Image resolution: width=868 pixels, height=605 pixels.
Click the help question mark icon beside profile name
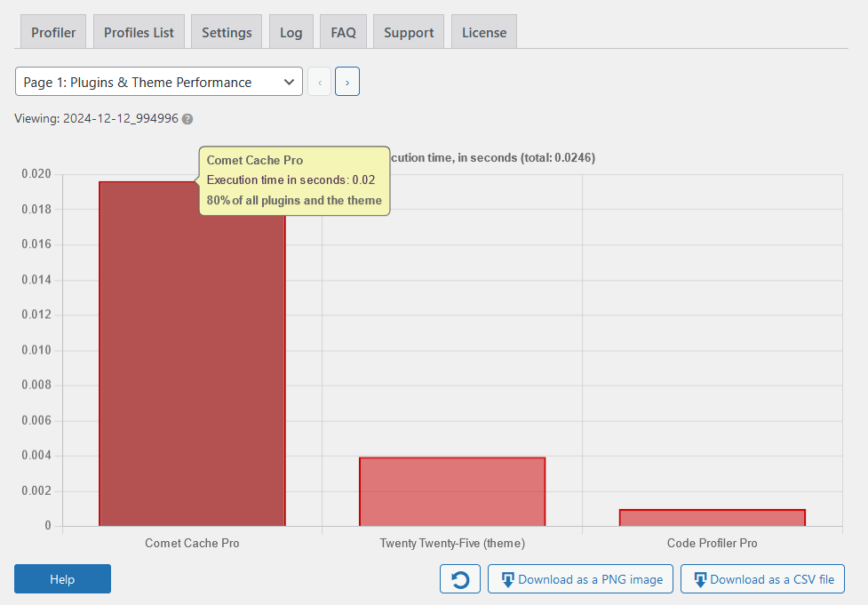point(187,119)
